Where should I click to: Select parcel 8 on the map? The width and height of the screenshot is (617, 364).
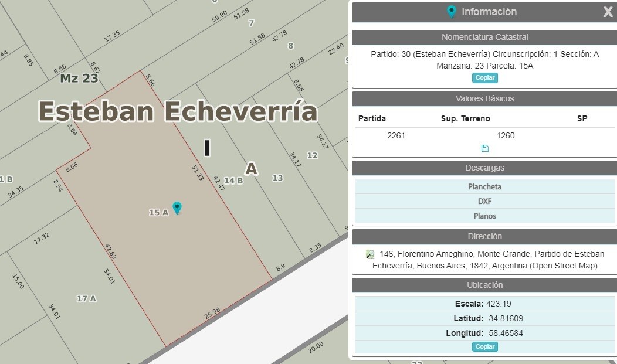[x=290, y=46]
